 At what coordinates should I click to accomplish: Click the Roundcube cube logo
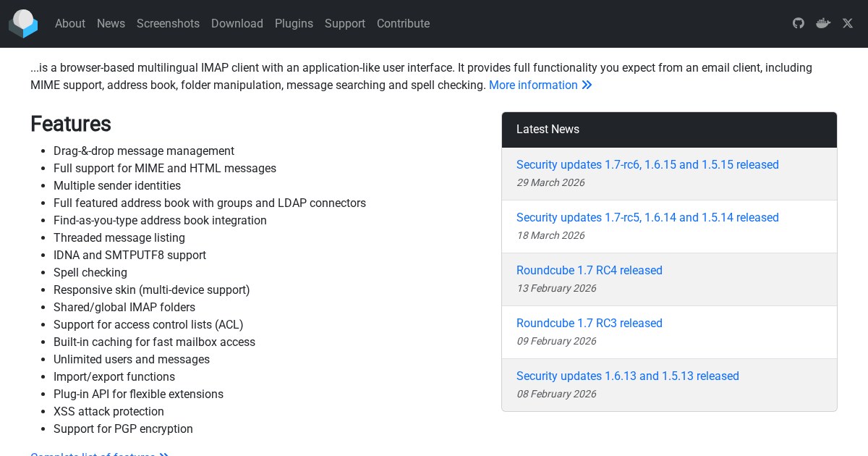tap(23, 24)
